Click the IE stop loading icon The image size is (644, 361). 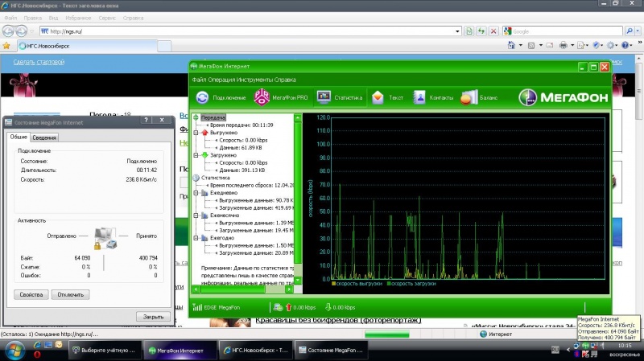(x=494, y=31)
